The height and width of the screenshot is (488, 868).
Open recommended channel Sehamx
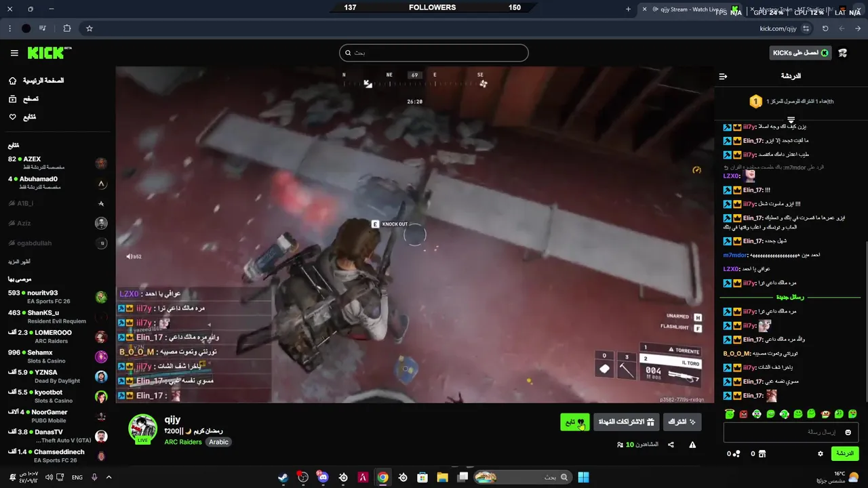point(58,357)
